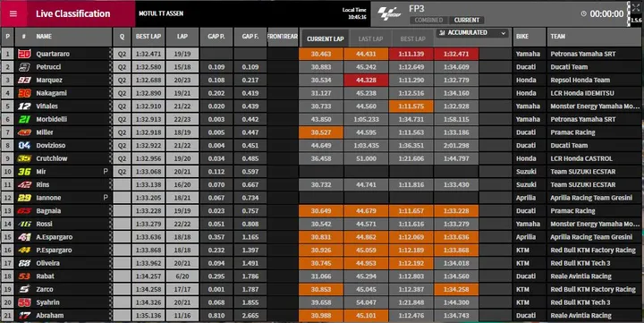Click Syahrin's number 55 badge
Screen dimensions: 644x323
[x=24, y=302]
